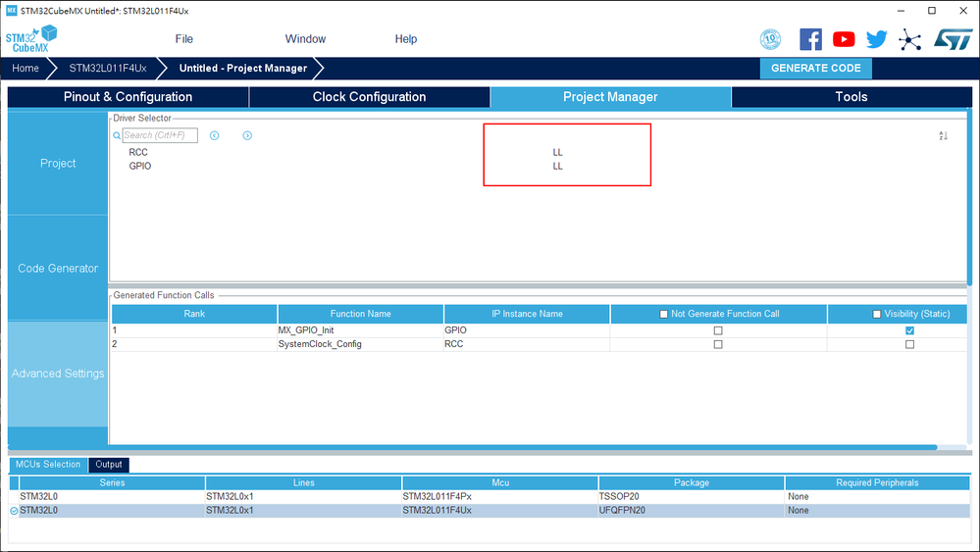Select RCC row in Driver Selector
This screenshot has height=552, width=980.
click(x=138, y=152)
